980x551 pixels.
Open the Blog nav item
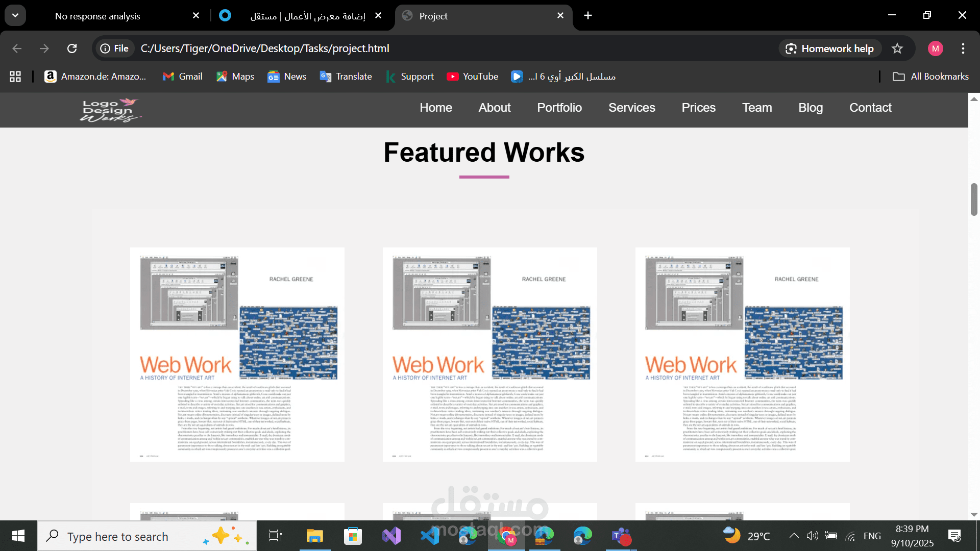(x=811, y=108)
